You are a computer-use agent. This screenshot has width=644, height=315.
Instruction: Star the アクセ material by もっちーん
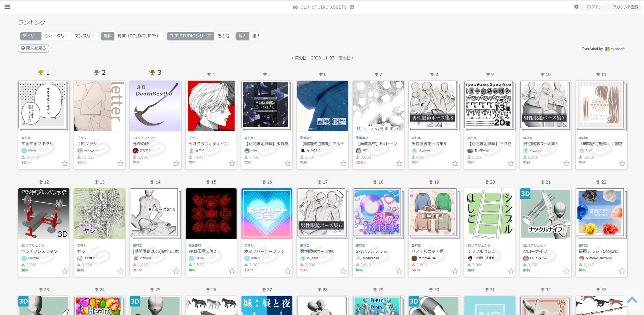(x=511, y=164)
